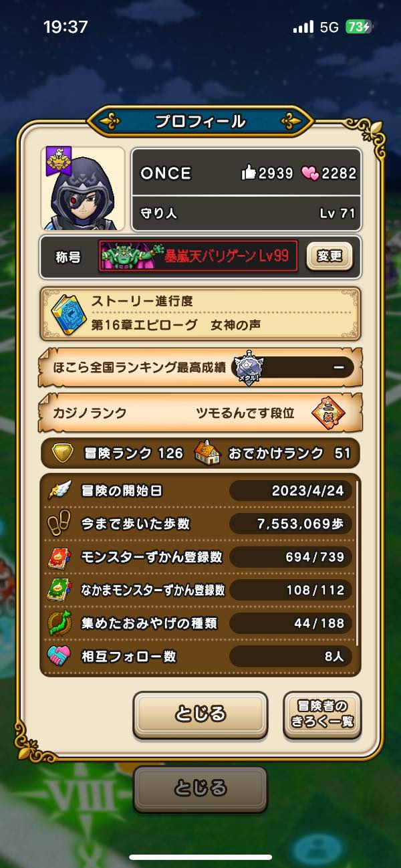This screenshot has width=401, height=868.
Task: Tap the 暴嵐天バリゲーン Lv99 title banner
Action: 198,256
